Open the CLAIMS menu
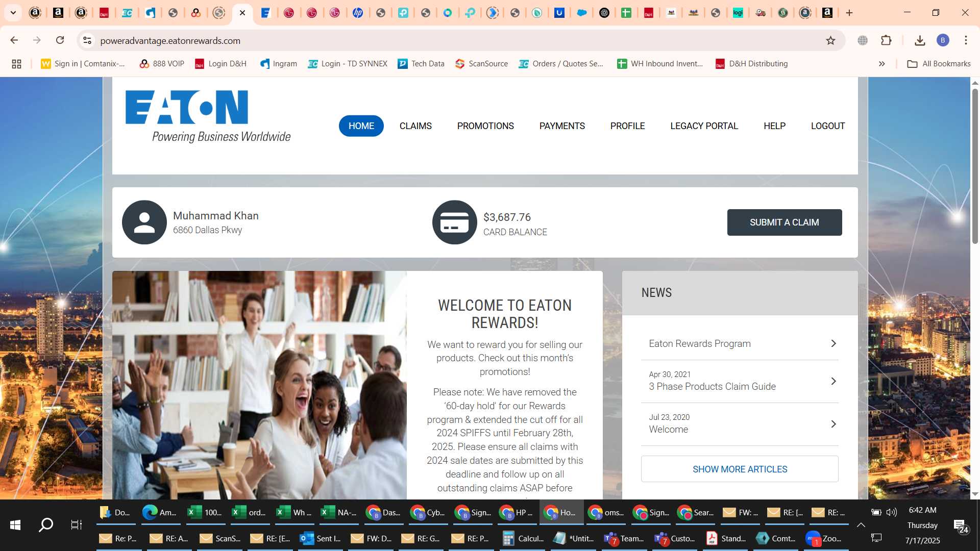Image resolution: width=980 pixels, height=551 pixels. pos(415,126)
